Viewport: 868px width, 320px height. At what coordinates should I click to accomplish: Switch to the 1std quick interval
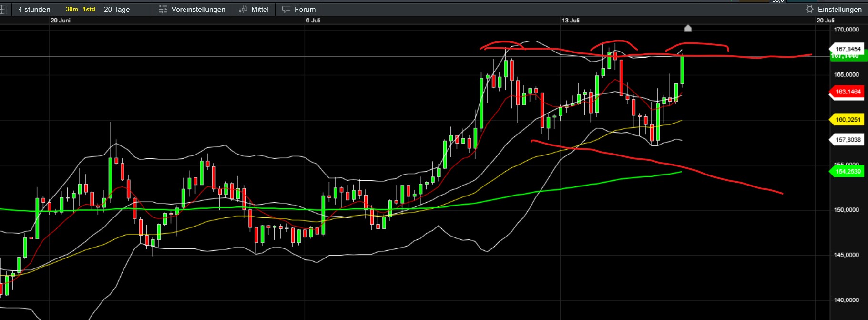[89, 10]
